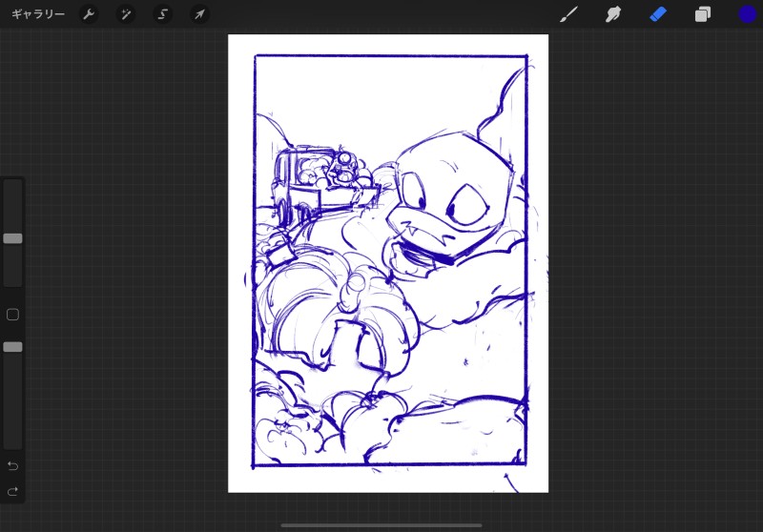Activate the Transform arrow tool
763x532 pixels.
pos(199,14)
